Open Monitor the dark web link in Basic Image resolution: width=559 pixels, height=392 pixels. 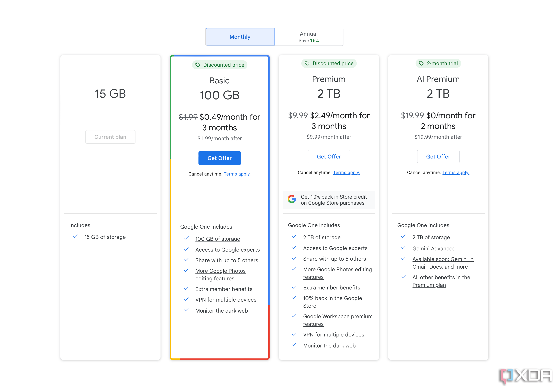pyautogui.click(x=222, y=311)
